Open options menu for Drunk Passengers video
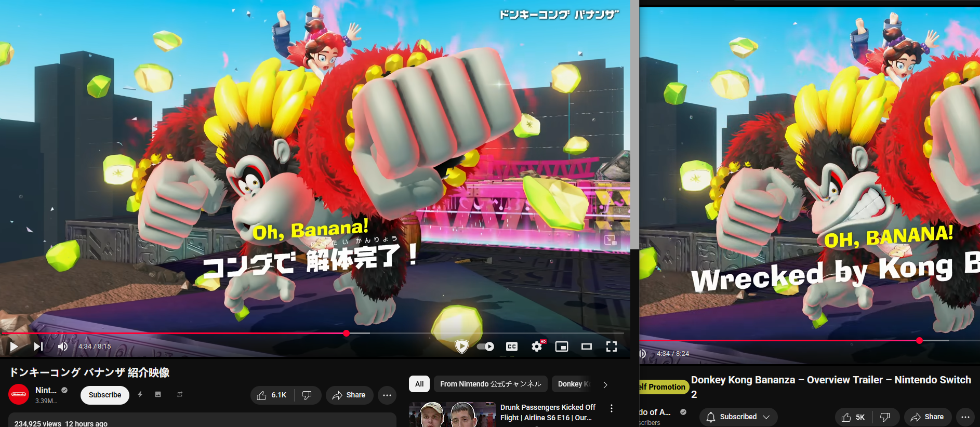 [x=612, y=408]
